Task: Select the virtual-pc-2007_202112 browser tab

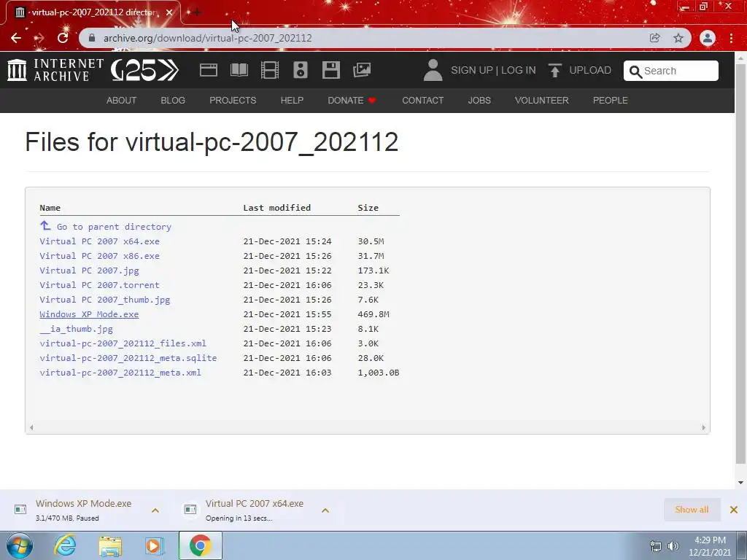Action: tap(93, 13)
